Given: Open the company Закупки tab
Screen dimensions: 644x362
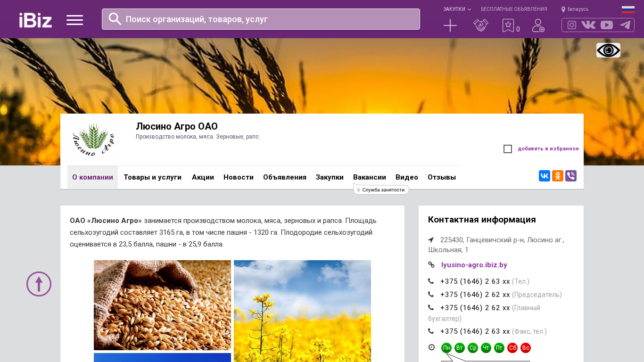Looking at the screenshot, I should coord(330,177).
